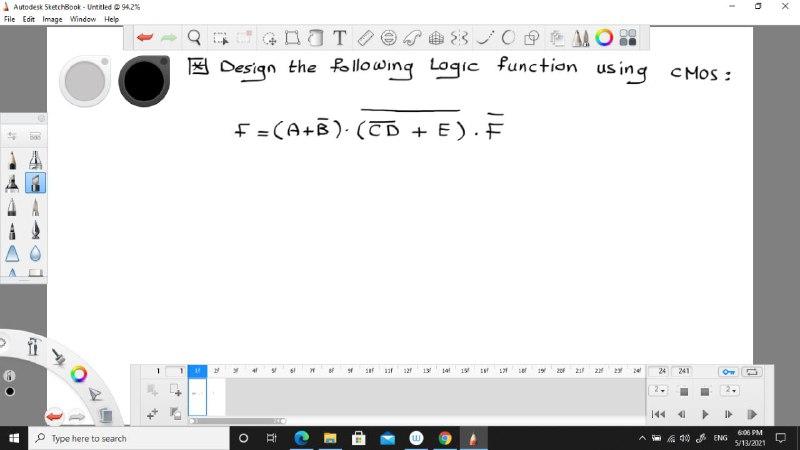Select the Text tool
Viewport: 800px width, 450px height.
340,38
